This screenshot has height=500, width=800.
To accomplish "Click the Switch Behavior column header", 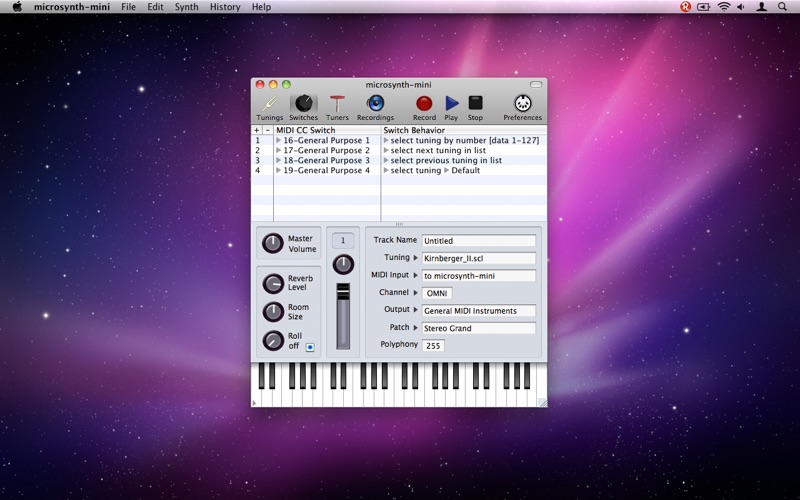I will click(x=464, y=130).
